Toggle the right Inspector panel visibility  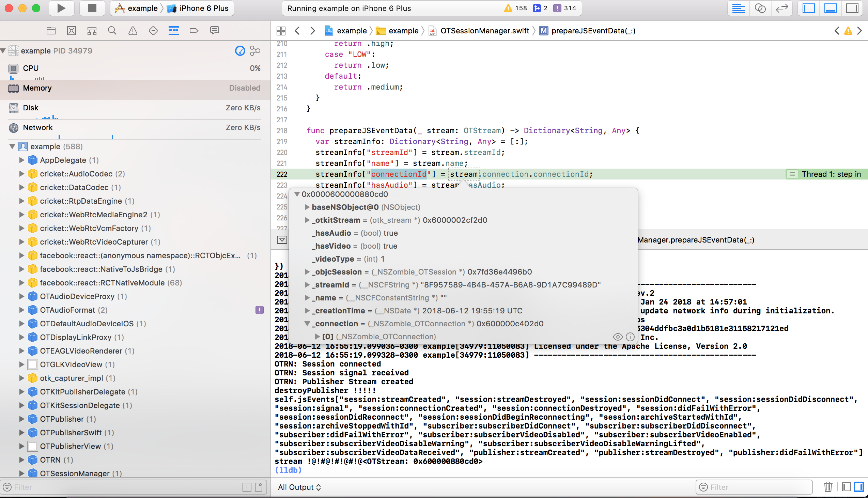853,8
